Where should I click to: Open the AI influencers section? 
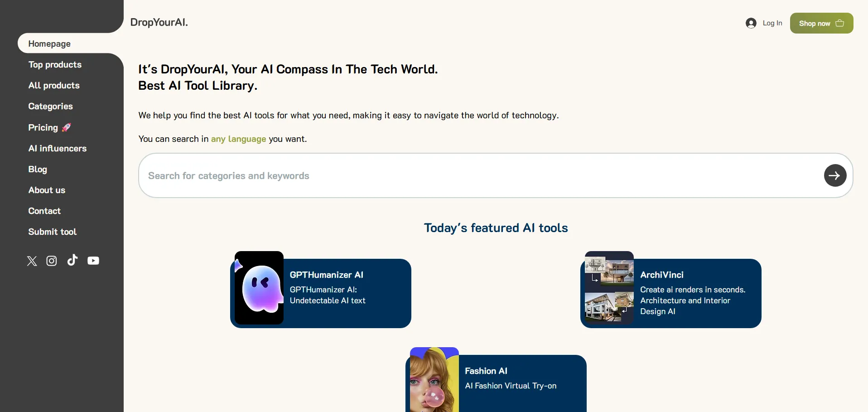pyautogui.click(x=57, y=149)
